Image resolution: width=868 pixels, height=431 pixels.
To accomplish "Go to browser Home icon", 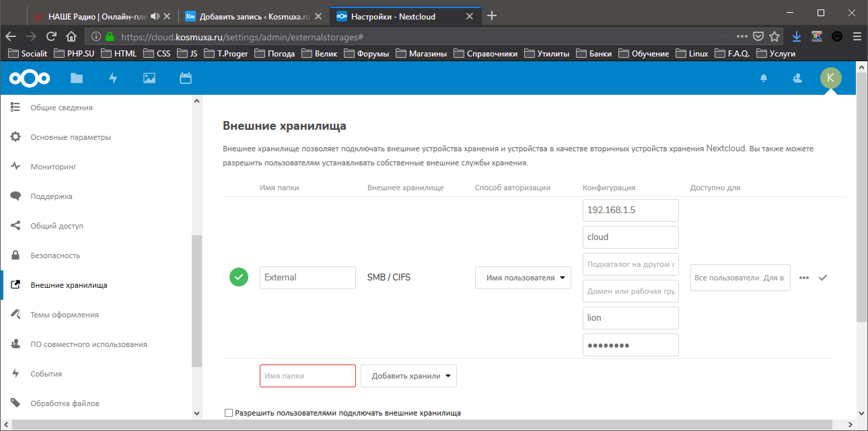I will (x=71, y=36).
